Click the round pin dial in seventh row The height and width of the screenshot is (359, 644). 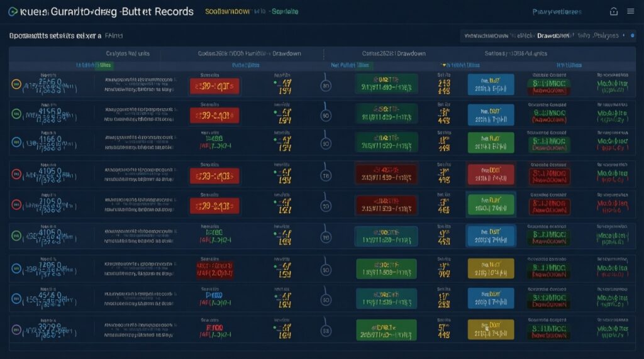coord(326,270)
